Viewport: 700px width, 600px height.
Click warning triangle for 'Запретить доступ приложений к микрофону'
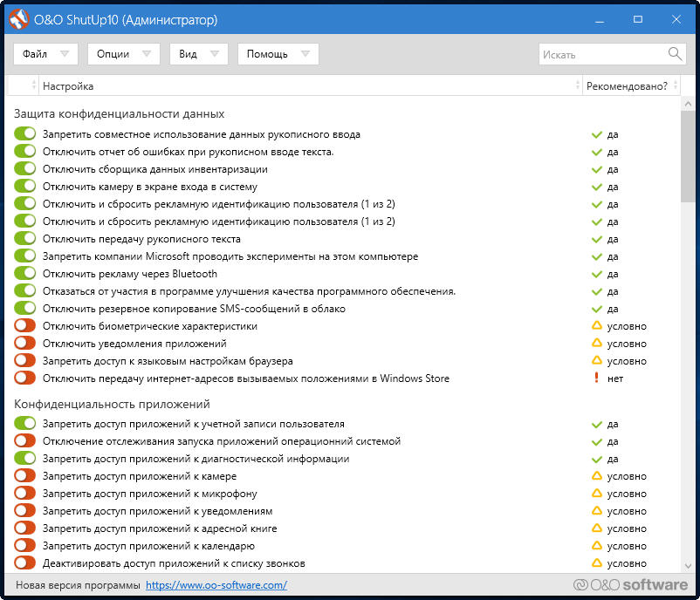click(x=596, y=493)
